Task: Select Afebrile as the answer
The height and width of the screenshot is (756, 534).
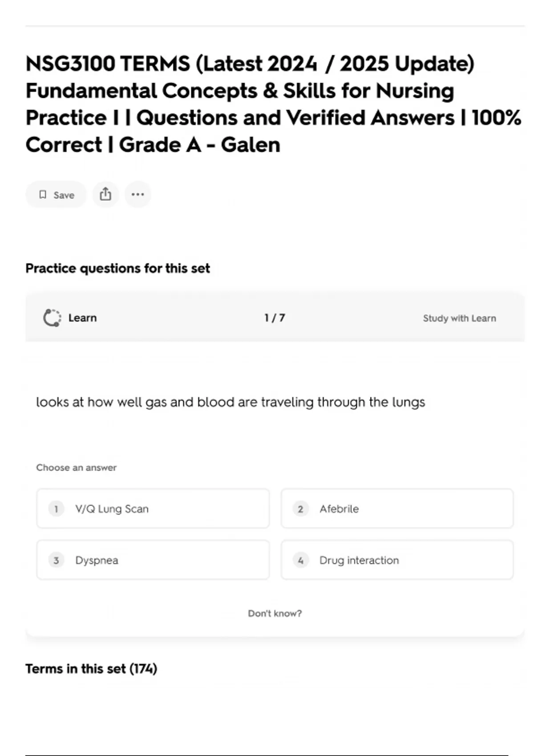Action: (397, 509)
